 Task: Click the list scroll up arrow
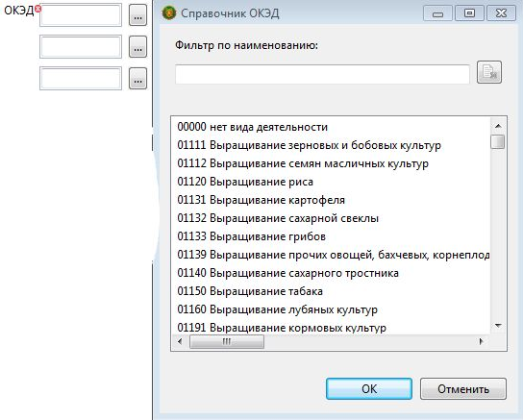point(498,126)
